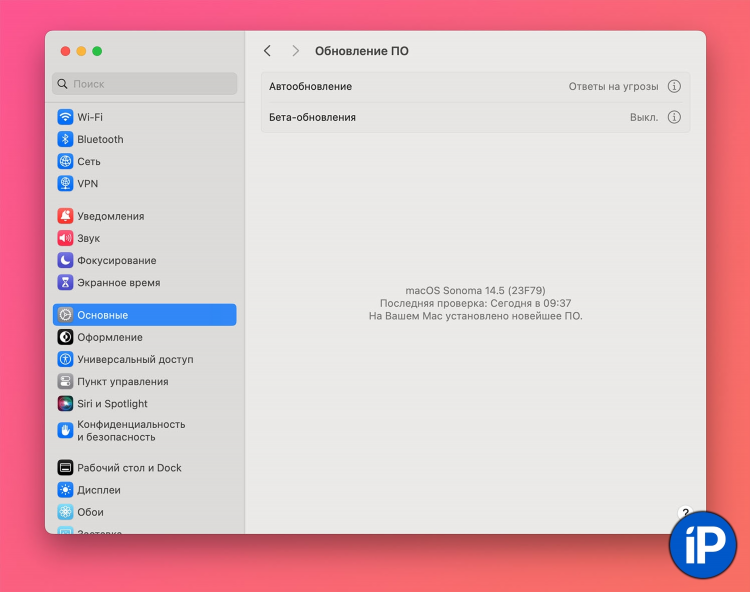Click the flower icon for Обои
This screenshot has width=750, height=592.
coord(65,512)
